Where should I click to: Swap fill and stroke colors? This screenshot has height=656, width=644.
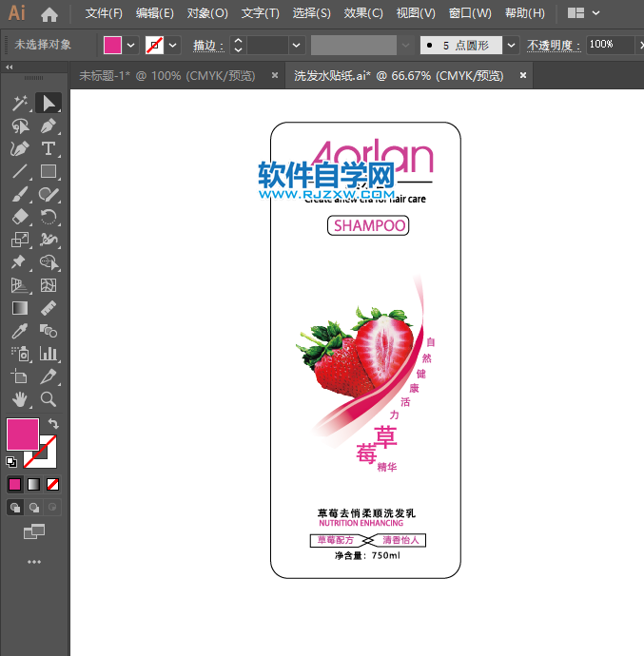click(54, 424)
